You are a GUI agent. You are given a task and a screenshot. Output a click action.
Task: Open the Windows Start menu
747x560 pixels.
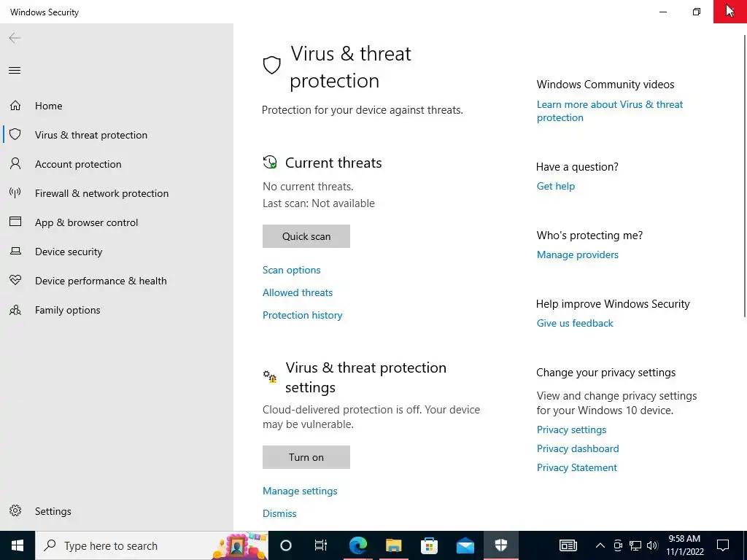(18, 545)
